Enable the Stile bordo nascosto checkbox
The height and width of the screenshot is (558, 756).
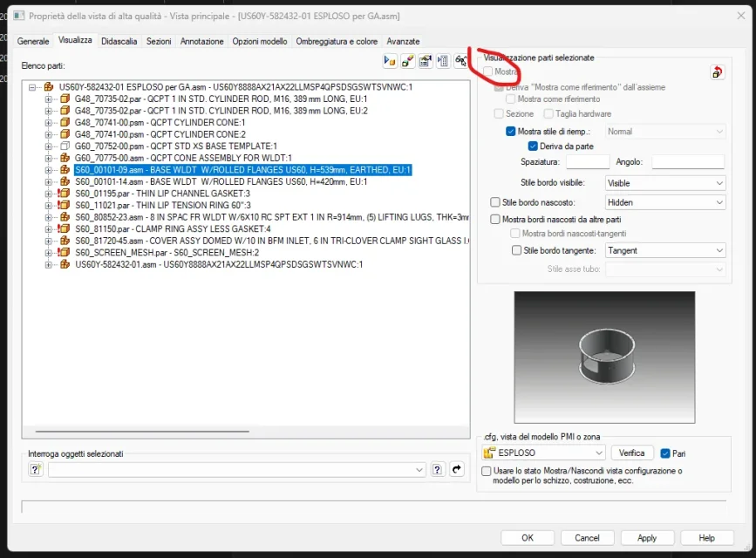495,202
